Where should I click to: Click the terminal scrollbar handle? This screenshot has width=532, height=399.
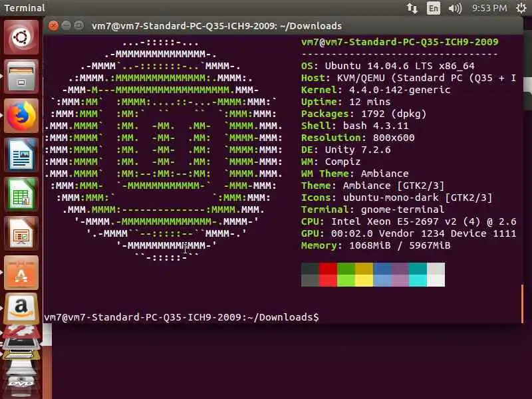tap(522, 304)
